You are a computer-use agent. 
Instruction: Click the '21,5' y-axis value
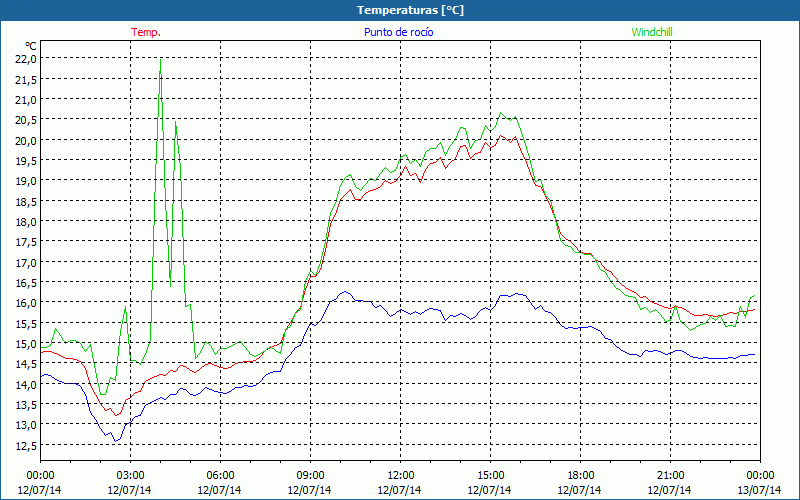pos(26,79)
